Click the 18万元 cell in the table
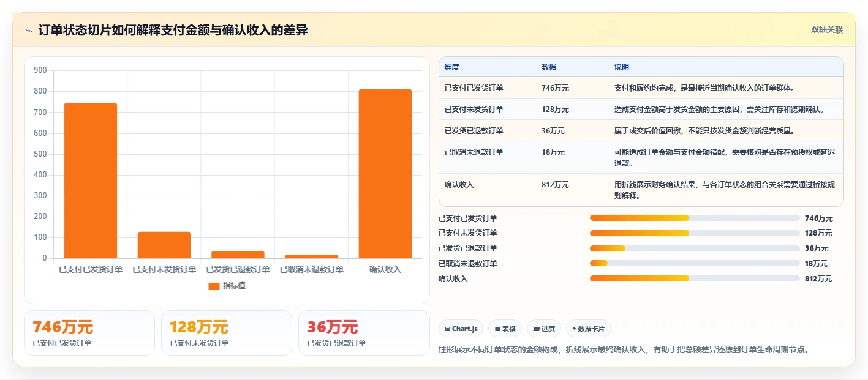This screenshot has height=380, width=868. pyautogui.click(x=553, y=152)
